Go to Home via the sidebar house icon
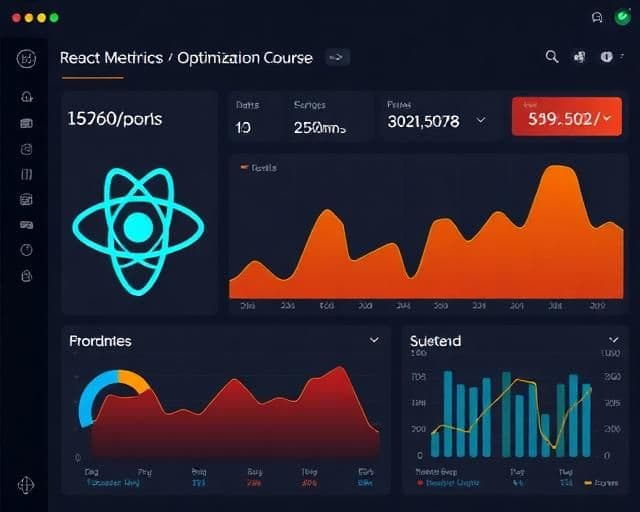This screenshot has width=640, height=512. [x=27, y=97]
